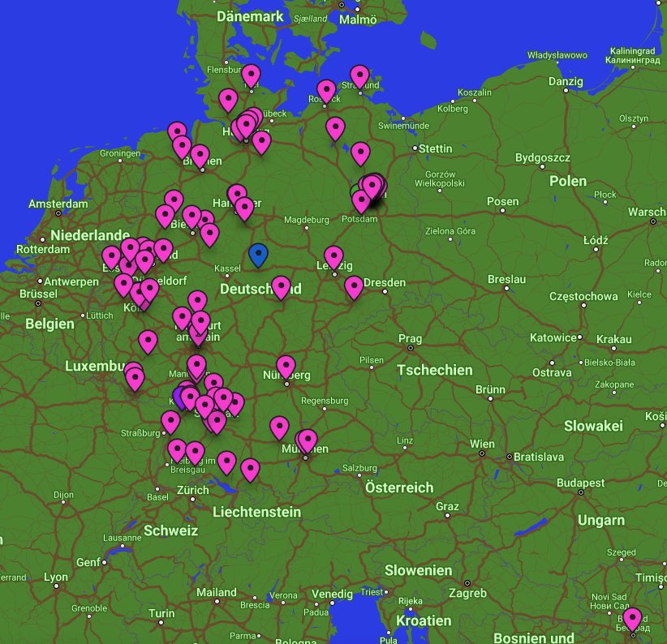Open the pink pin north of Berlin
This screenshot has height=644, width=667.
[360, 153]
